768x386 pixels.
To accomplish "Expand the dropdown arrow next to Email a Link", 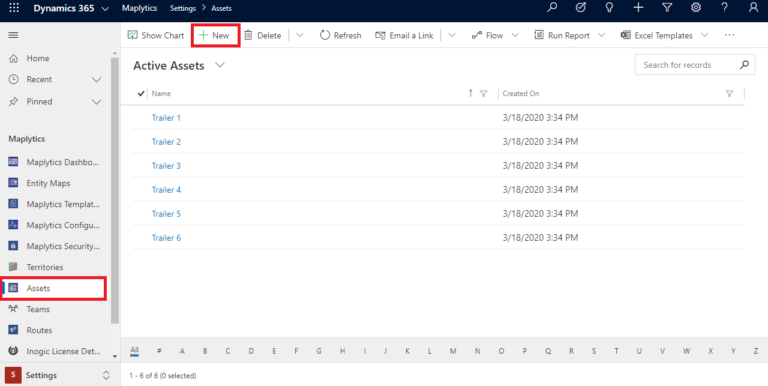I will tap(452, 35).
